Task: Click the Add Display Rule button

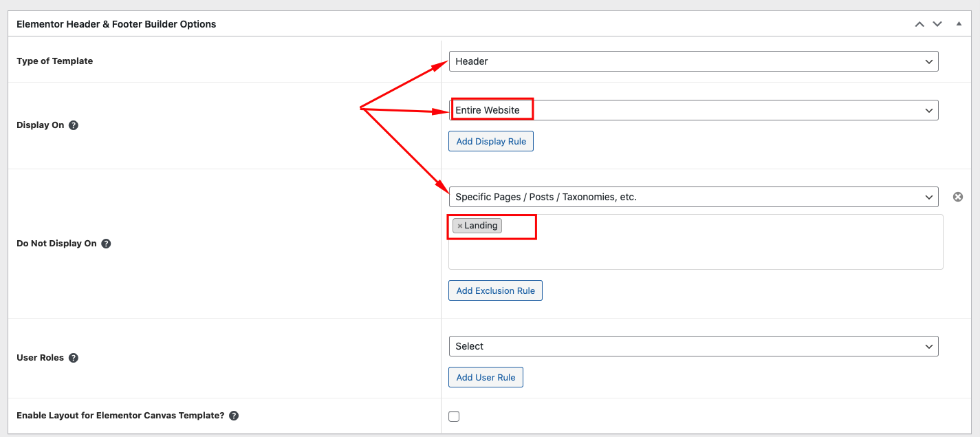Action: tap(491, 141)
